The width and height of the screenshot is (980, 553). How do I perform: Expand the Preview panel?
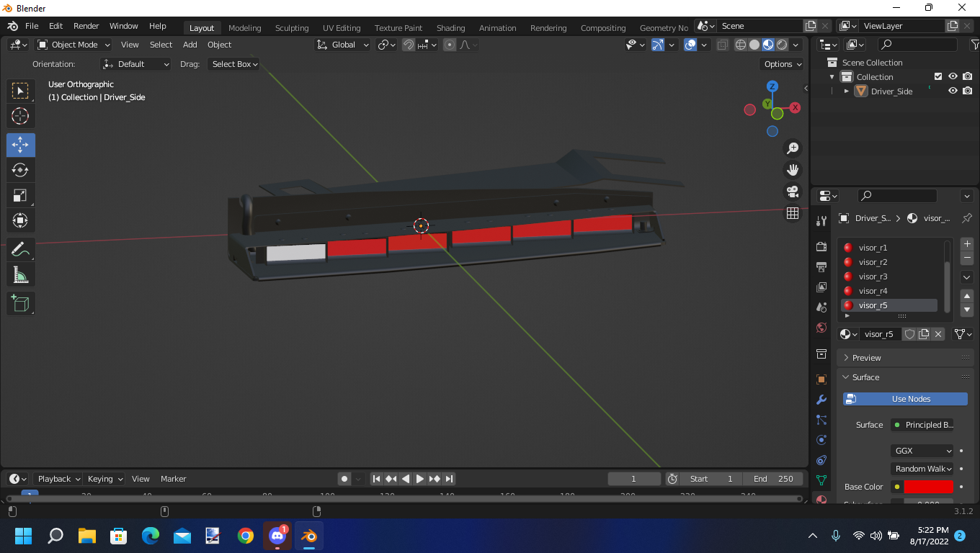pyautogui.click(x=866, y=358)
